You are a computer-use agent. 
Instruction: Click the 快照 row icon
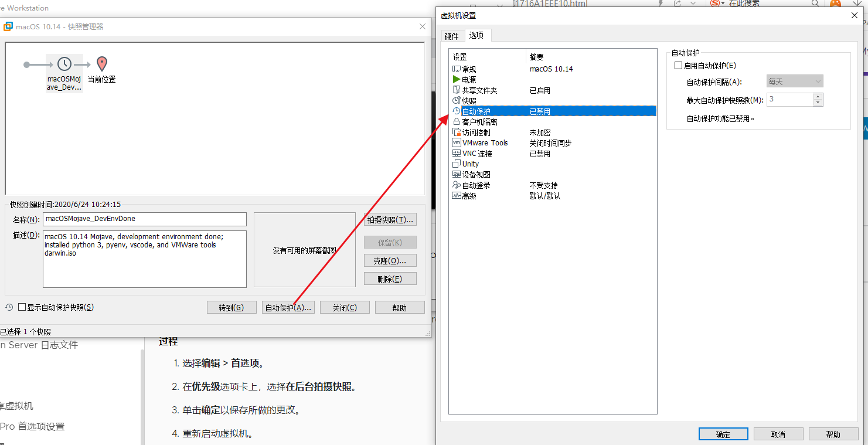point(457,100)
